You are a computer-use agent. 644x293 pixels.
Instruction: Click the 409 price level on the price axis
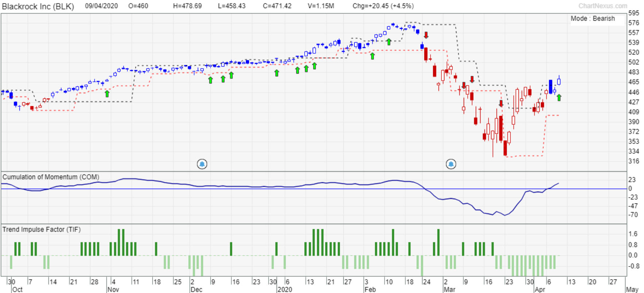634,112
